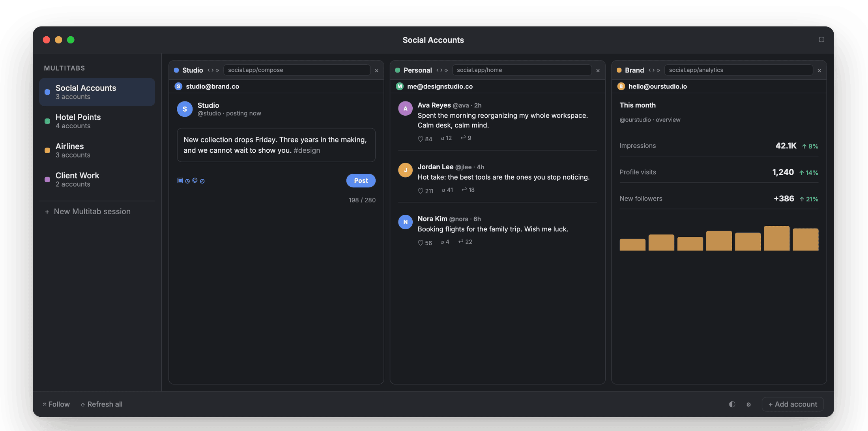The width and height of the screenshot is (868, 431).
Task: Click the #design hashtag in the draft
Action: point(307,150)
